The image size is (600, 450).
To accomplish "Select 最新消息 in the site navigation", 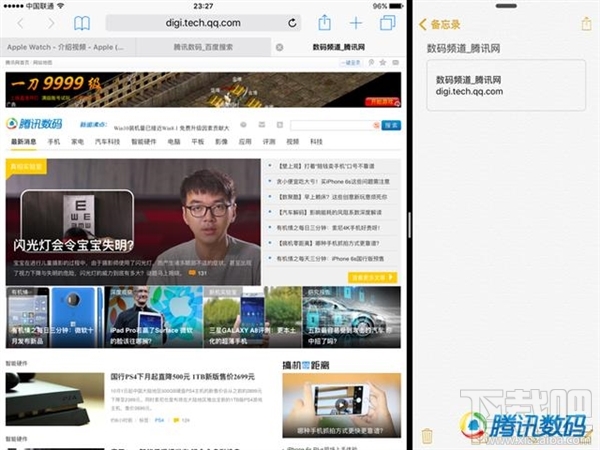I will [x=24, y=142].
